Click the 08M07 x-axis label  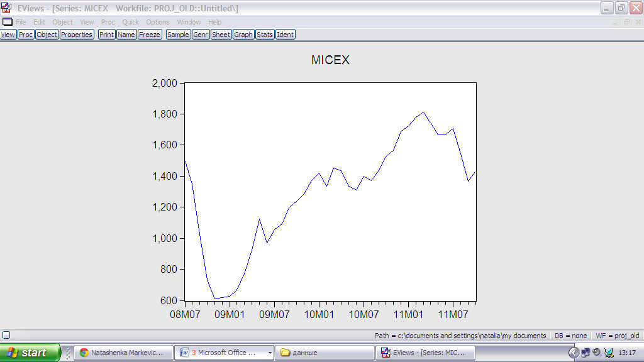tap(185, 315)
